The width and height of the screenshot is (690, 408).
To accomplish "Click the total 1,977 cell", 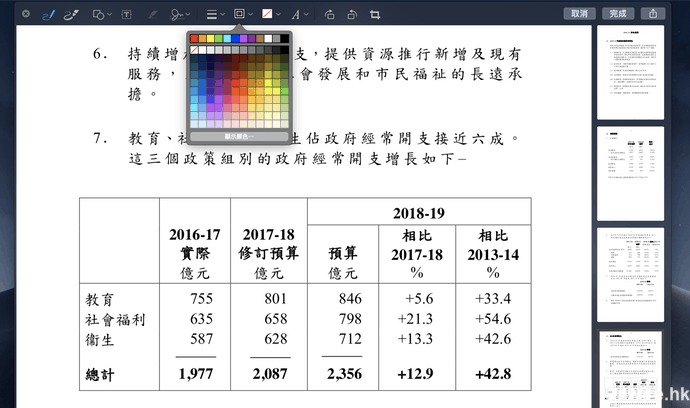I will (196, 374).
